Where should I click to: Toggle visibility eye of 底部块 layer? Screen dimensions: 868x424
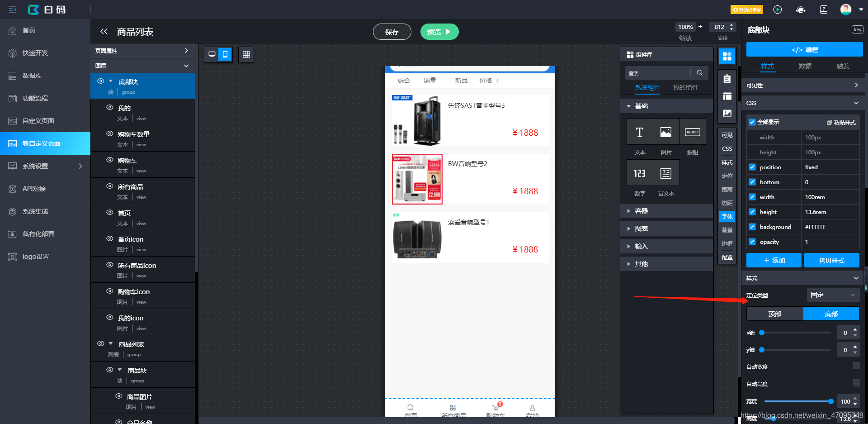coord(101,81)
